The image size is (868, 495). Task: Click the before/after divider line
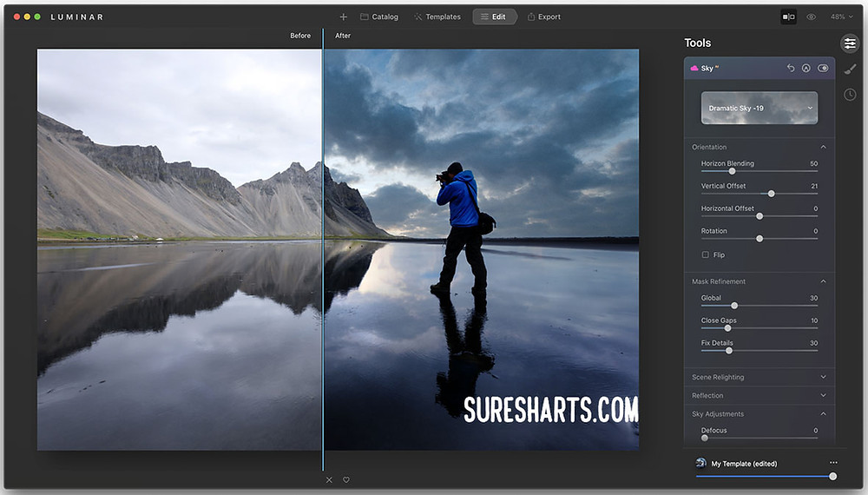pyautogui.click(x=323, y=249)
